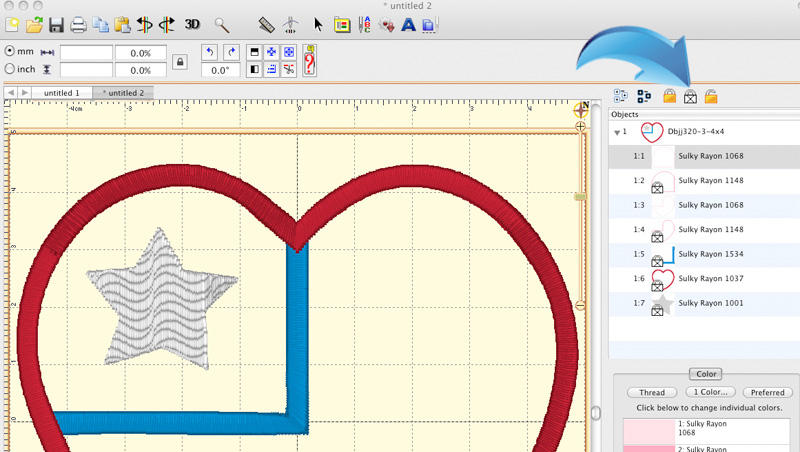The image size is (800, 452).
Task: Zoom out with canvas minus button
Action: (580, 305)
